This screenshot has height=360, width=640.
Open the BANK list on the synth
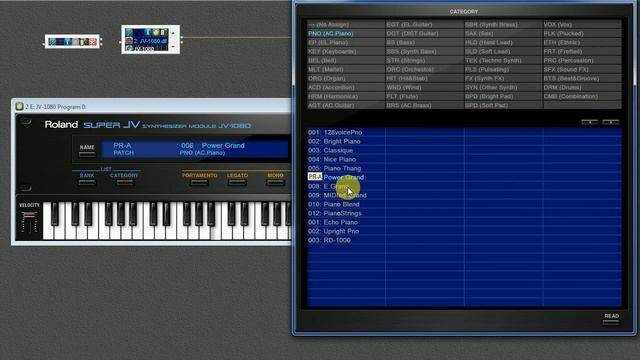coord(87,182)
